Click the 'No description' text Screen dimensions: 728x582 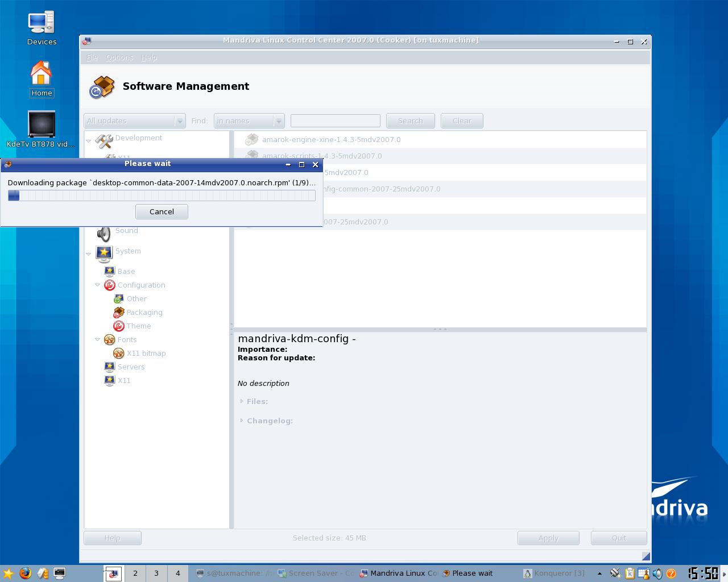click(x=263, y=384)
